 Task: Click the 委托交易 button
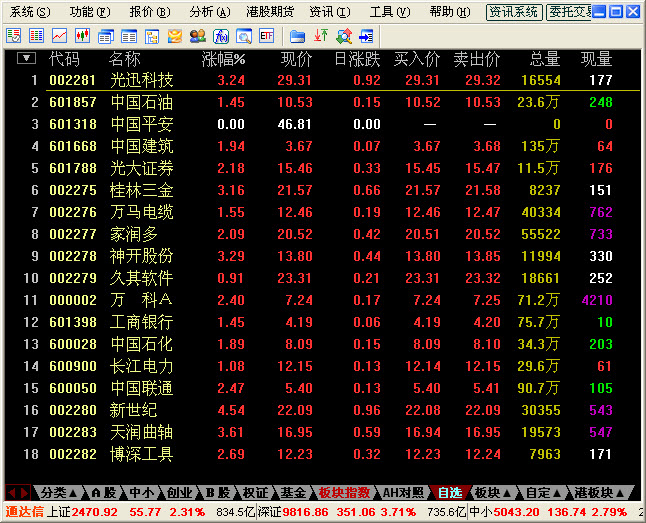[569, 12]
